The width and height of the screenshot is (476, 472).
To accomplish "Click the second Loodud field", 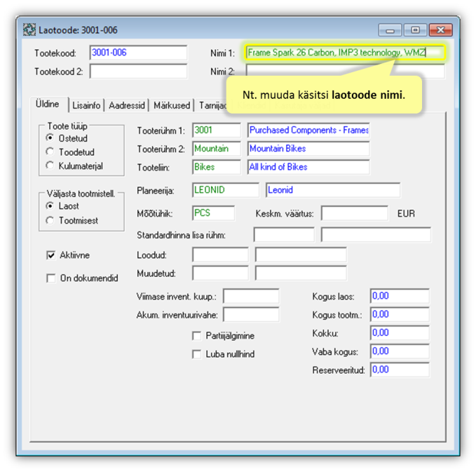I will pos(301,255).
